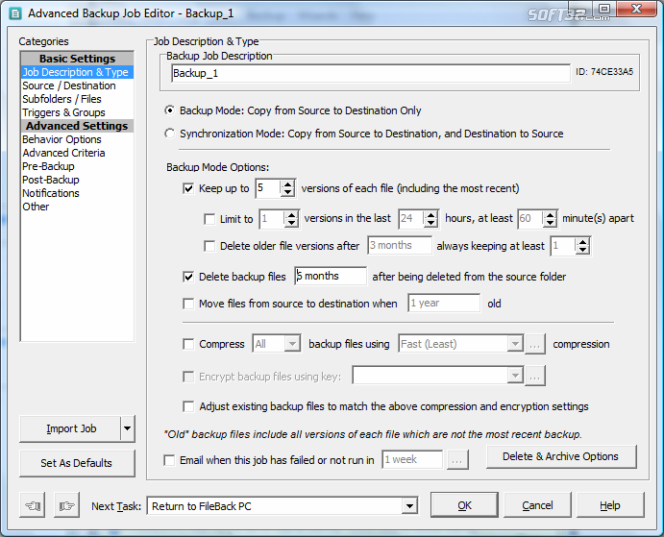Toggle the 'Delete backup files' checkbox
The image size is (664, 537).
[188, 277]
